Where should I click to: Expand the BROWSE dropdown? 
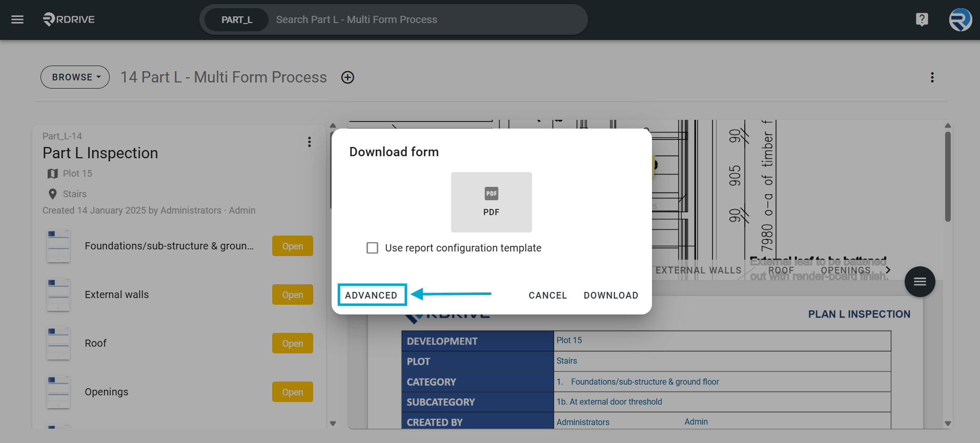[x=75, y=77]
